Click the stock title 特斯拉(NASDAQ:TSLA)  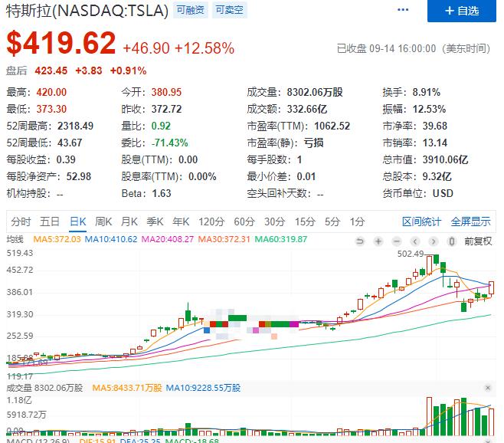pos(87,11)
